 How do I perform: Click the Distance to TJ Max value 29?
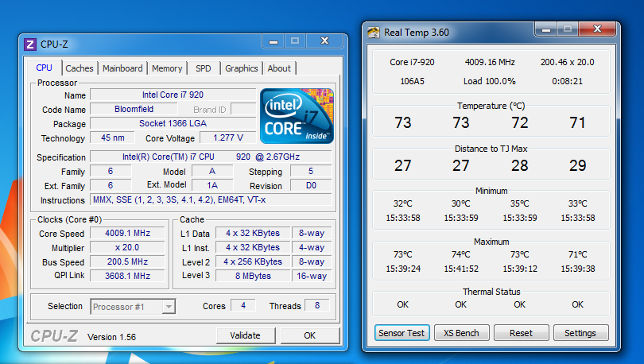point(577,165)
